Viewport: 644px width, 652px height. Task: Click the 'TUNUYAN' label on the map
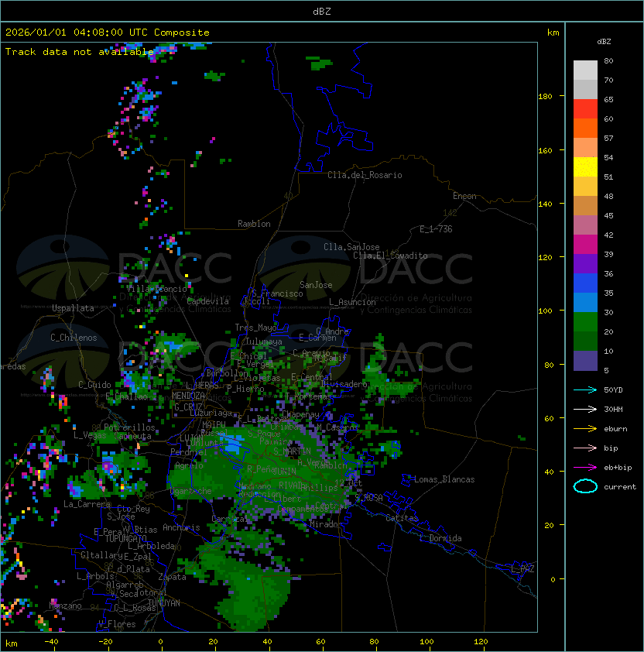(164, 603)
